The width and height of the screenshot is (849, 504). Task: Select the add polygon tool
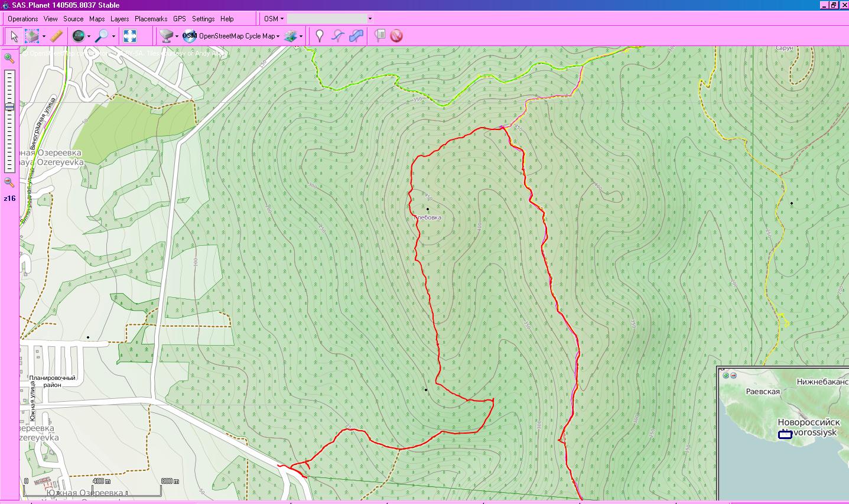(x=356, y=36)
